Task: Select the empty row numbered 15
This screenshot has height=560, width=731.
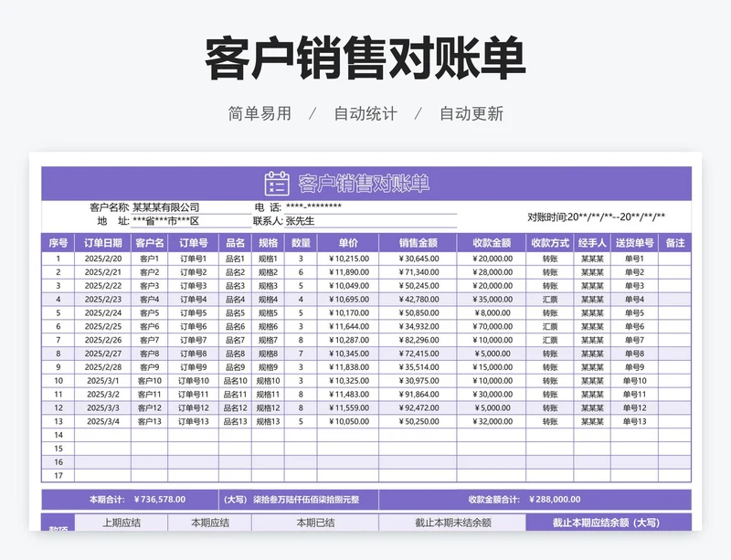Action: point(366,449)
